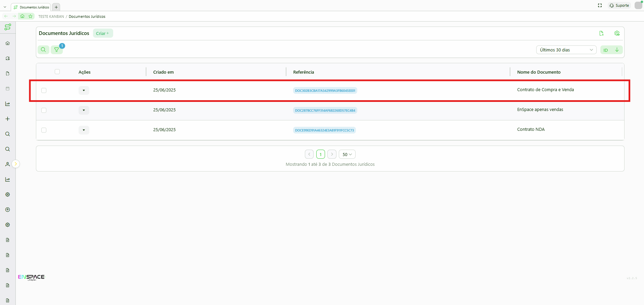Click the plus icon in the left sidebar

[8, 119]
